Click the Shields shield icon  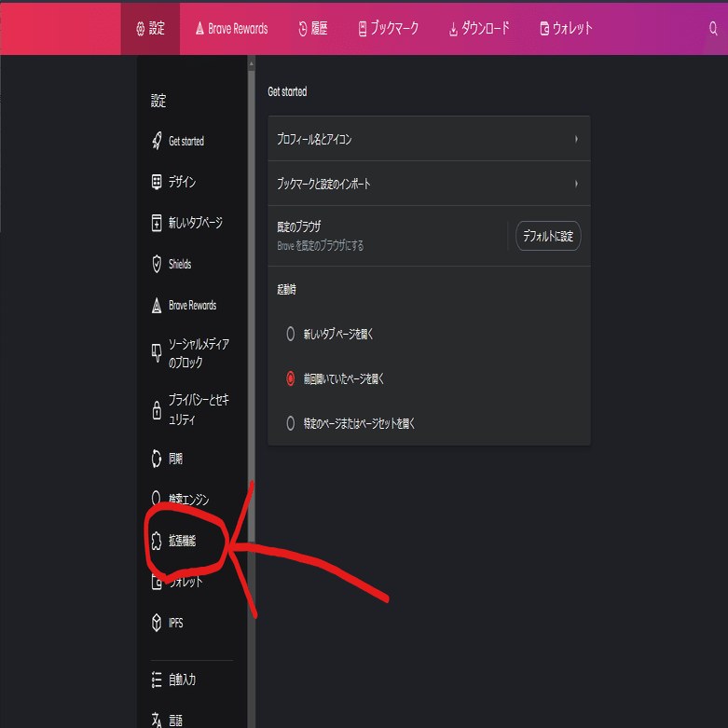tap(157, 264)
